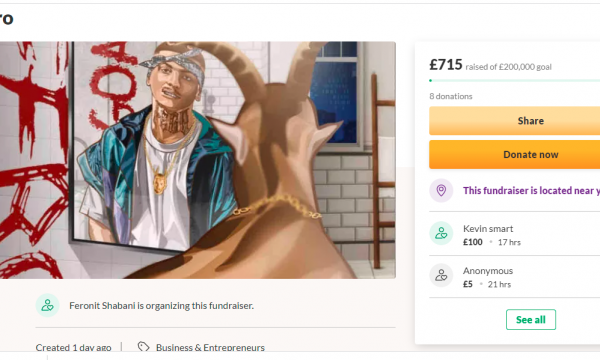The width and height of the screenshot is (600, 360).
Task: Click the Share button
Action: click(x=515, y=121)
